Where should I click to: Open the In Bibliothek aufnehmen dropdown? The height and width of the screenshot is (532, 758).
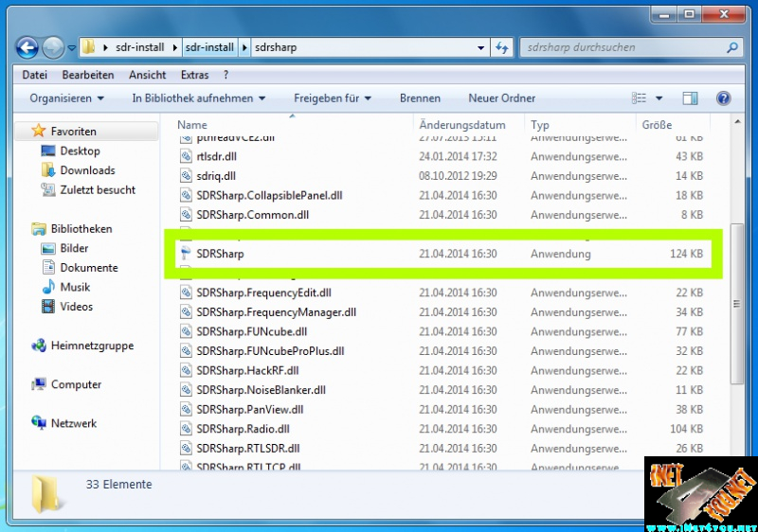[x=198, y=98]
